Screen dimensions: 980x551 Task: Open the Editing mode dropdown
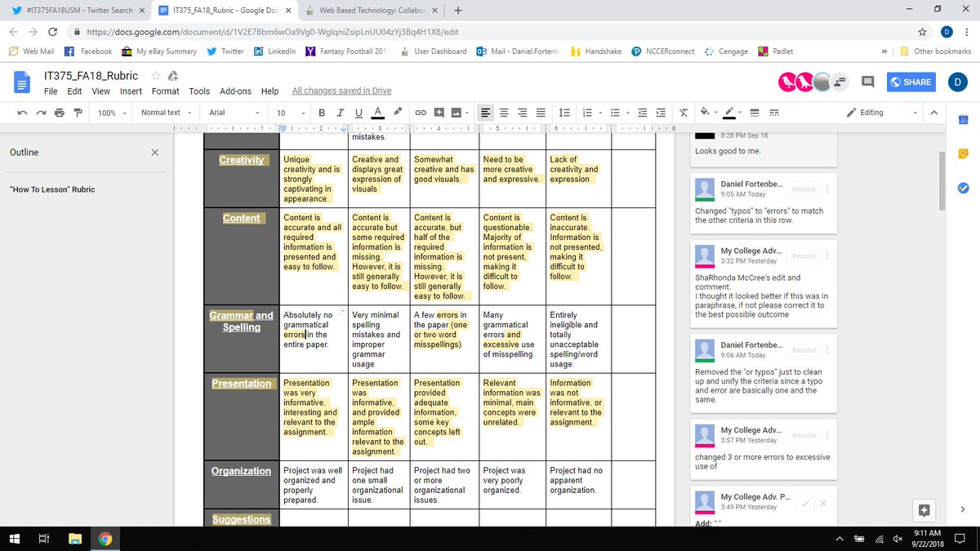(881, 113)
